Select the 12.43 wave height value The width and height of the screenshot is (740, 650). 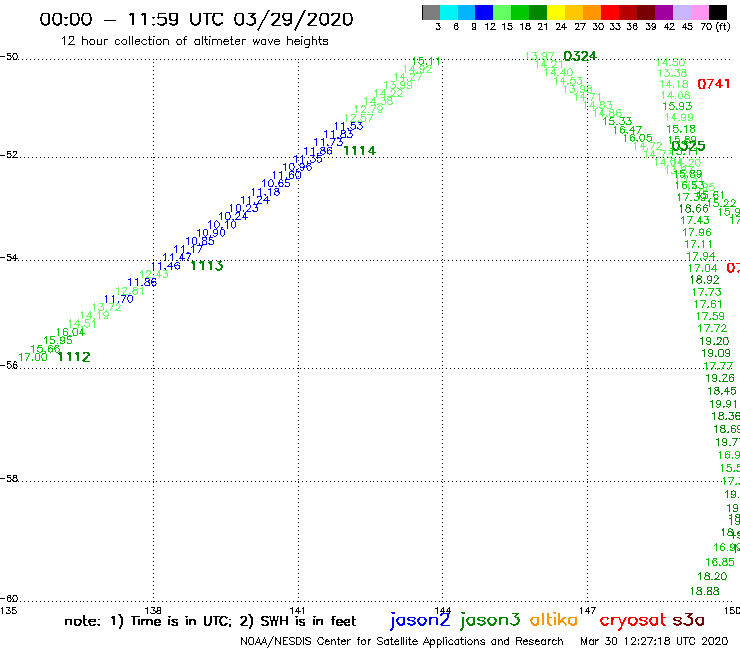point(154,274)
